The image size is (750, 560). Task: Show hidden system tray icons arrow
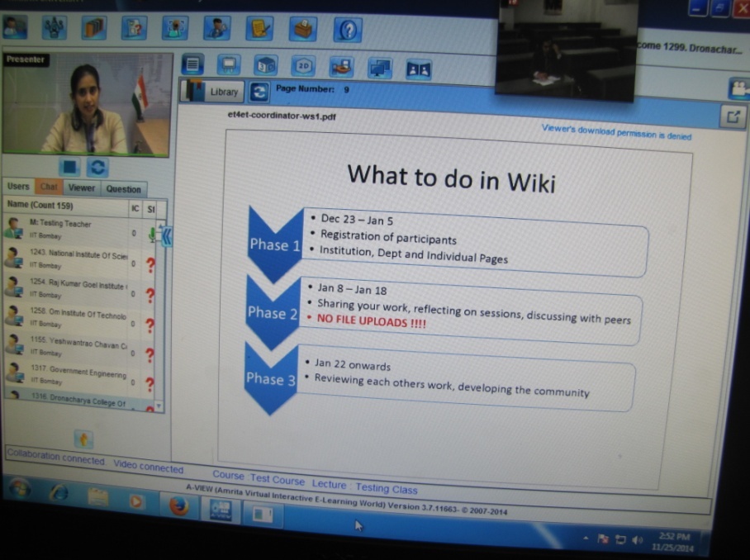pos(586,538)
